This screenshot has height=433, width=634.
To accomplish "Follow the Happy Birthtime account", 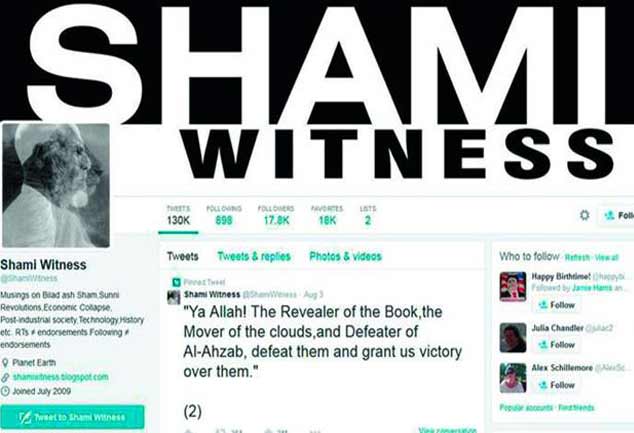I will [556, 305].
